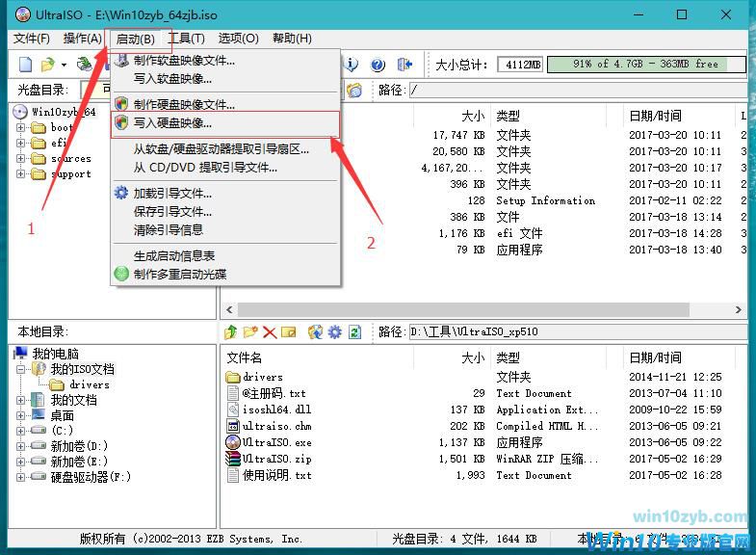The height and width of the screenshot is (555, 756).
Task: Expand the 新加卷(D:) drive node
Action: point(21,446)
